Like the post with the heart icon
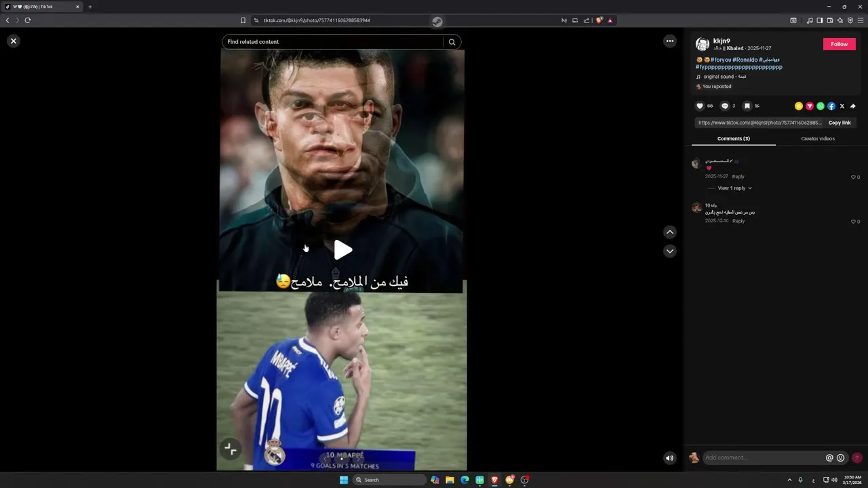Image resolution: width=868 pixels, height=488 pixels. click(700, 106)
